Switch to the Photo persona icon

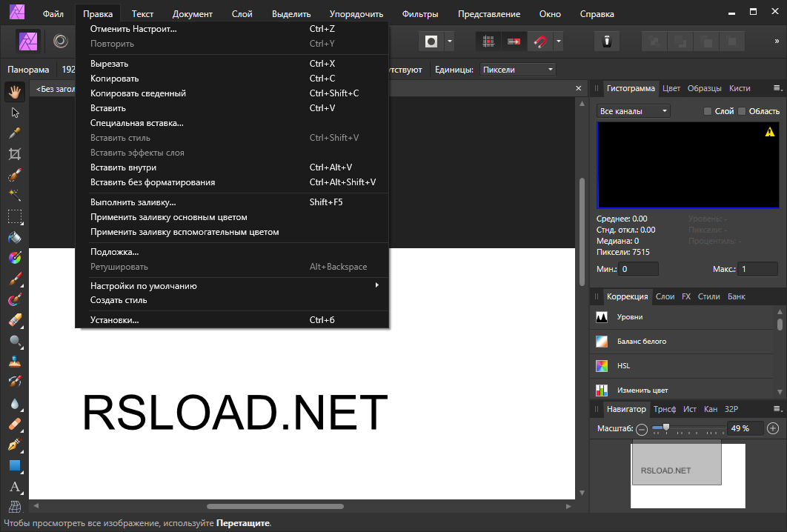(28, 41)
